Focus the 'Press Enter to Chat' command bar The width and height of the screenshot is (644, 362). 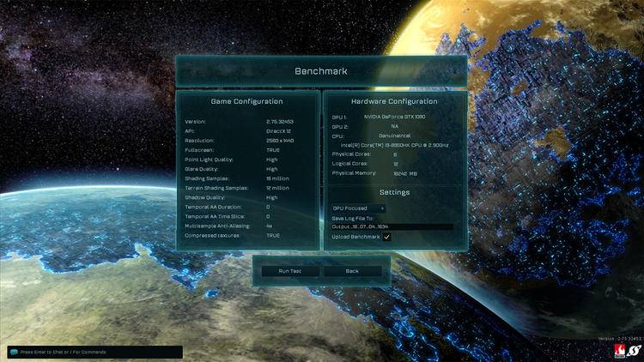[94, 352]
